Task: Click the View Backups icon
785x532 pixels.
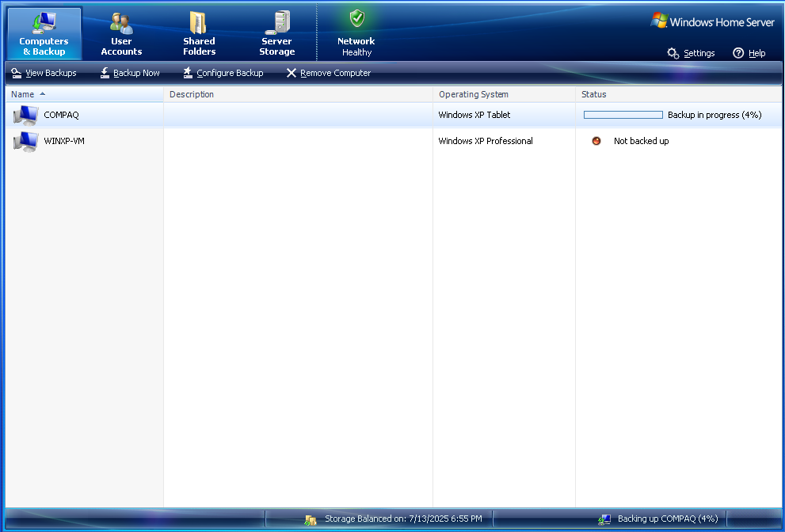Action: click(x=16, y=73)
